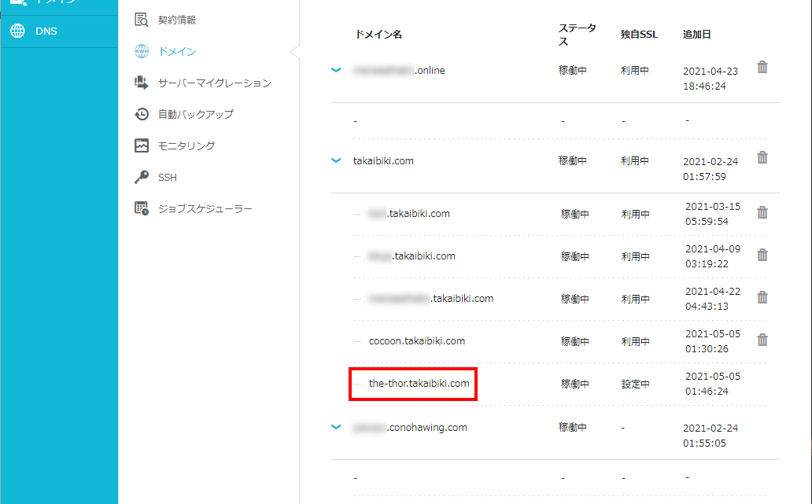Delete subdomain added 2021-04-22 via trash icon
Image resolution: width=812 pixels, height=504 pixels.
tap(762, 297)
